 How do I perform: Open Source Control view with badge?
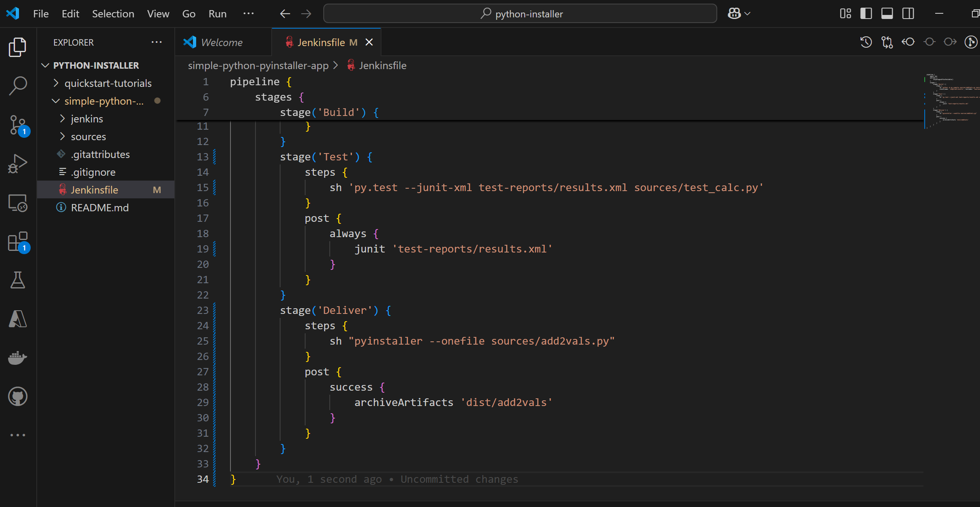pos(18,125)
